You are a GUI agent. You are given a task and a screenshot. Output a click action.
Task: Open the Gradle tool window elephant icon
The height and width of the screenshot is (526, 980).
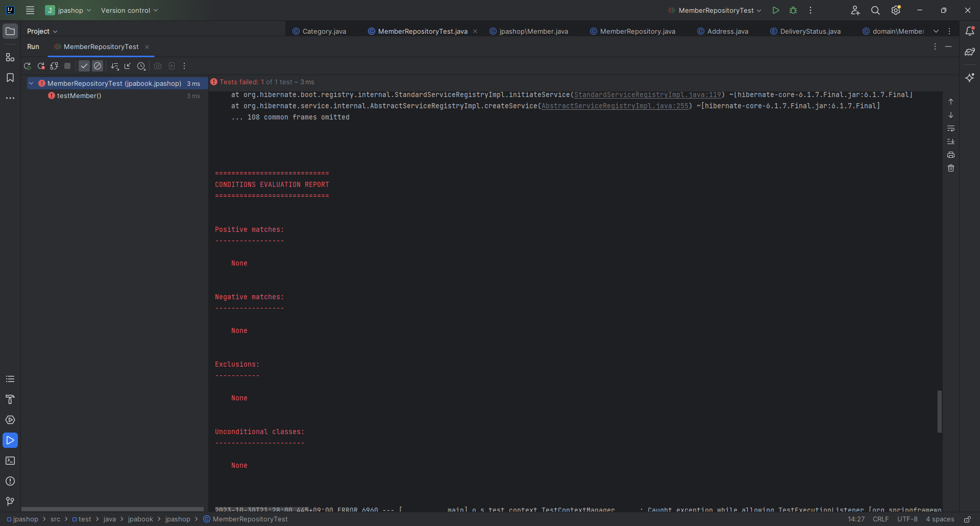coord(970,52)
